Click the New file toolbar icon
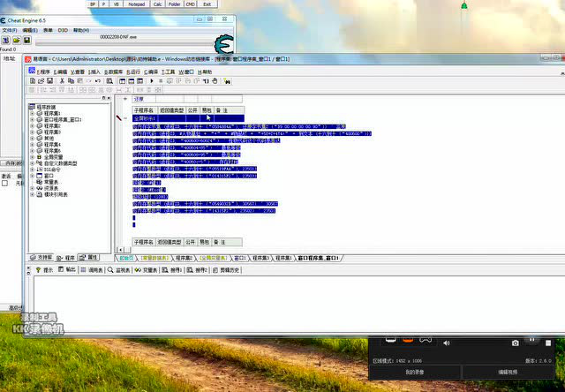The height and width of the screenshot is (392, 565). coord(33,81)
